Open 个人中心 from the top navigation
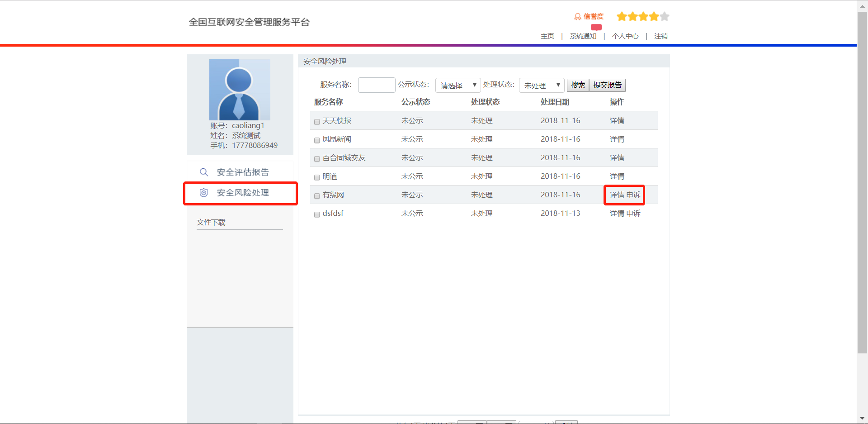Image resolution: width=868 pixels, height=424 pixels. coord(625,36)
